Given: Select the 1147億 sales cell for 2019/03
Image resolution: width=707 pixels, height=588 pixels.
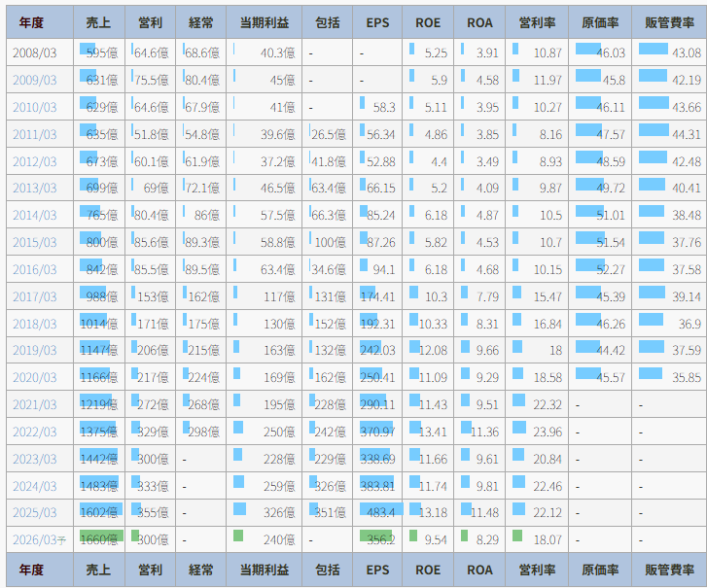Looking at the screenshot, I should coord(99,350).
